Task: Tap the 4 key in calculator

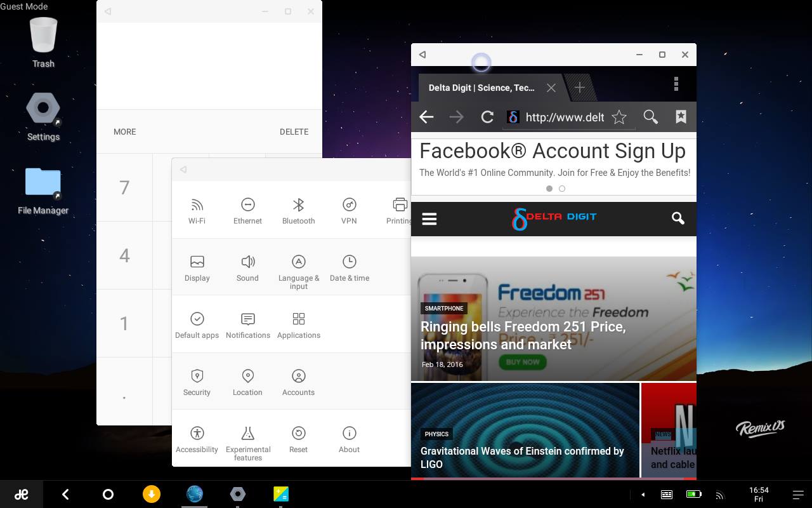Action: click(x=124, y=255)
